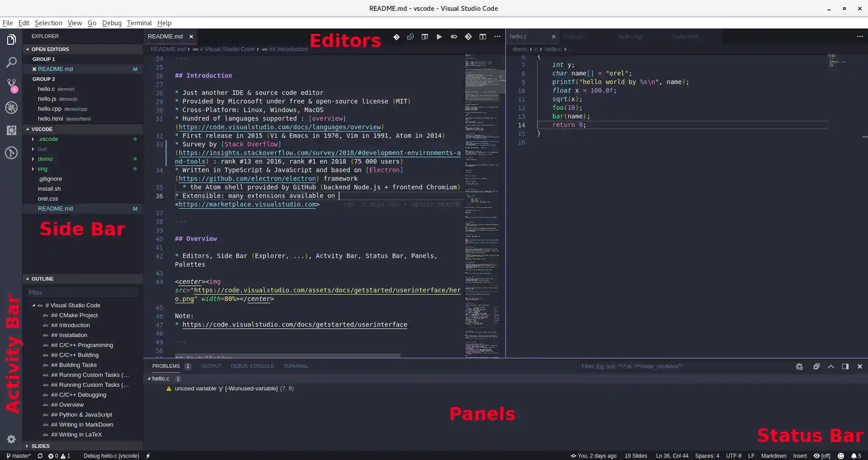Toggle the panel position to the side
Image resolution: width=868 pixels, height=460 pixels.
845,366
